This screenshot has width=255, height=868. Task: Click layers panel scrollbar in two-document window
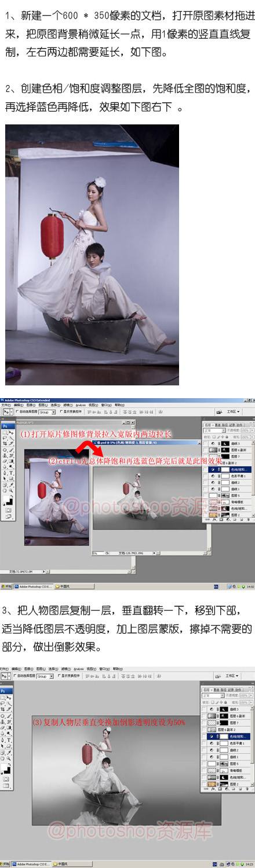(253, 479)
